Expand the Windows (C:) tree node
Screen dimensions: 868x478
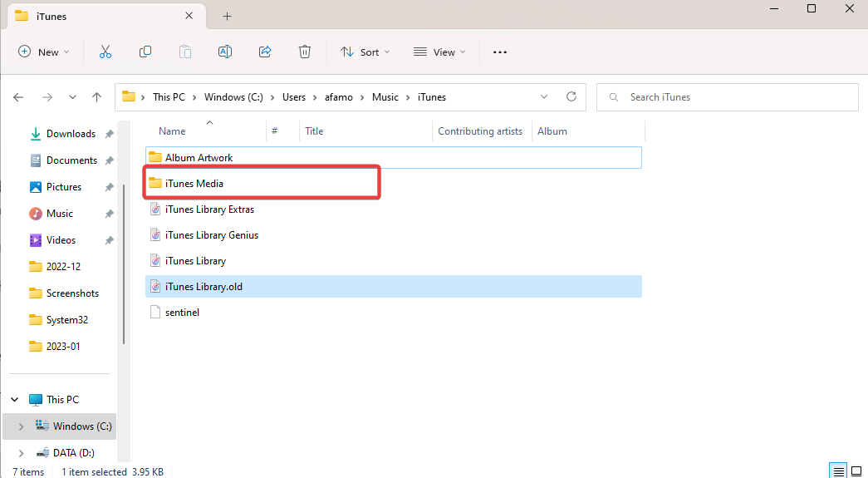pyautogui.click(x=21, y=426)
